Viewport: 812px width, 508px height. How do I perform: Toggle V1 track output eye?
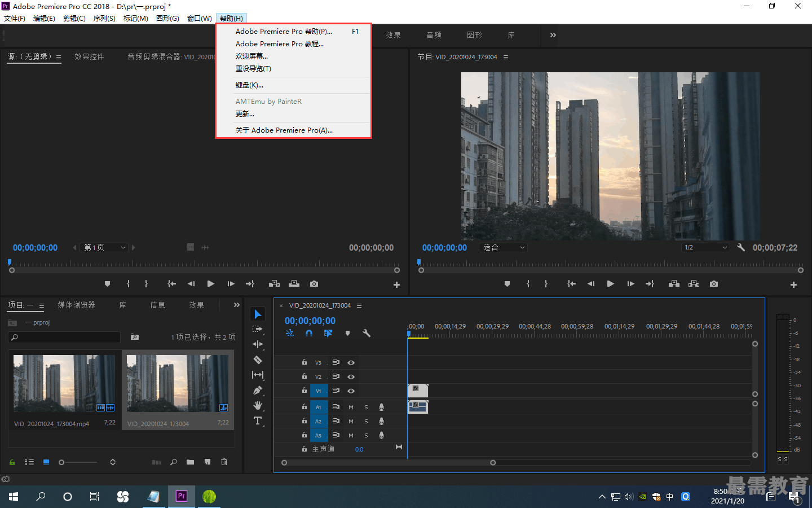click(x=351, y=391)
